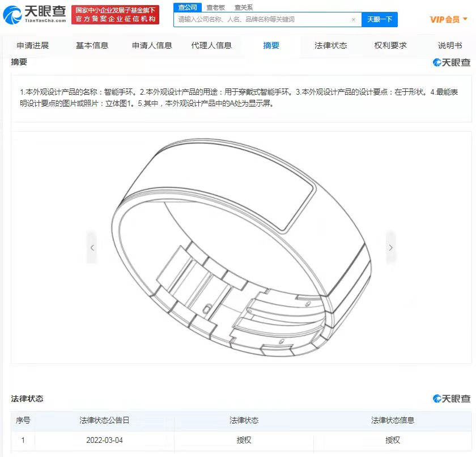
Task: Go to the 申请进展 section
Action: [x=33, y=45]
